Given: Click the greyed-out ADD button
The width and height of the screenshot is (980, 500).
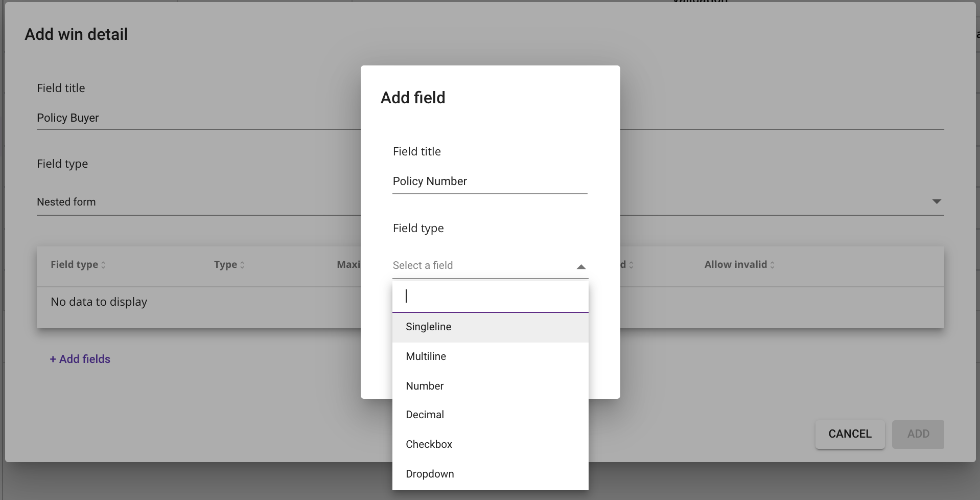Looking at the screenshot, I should [x=918, y=434].
